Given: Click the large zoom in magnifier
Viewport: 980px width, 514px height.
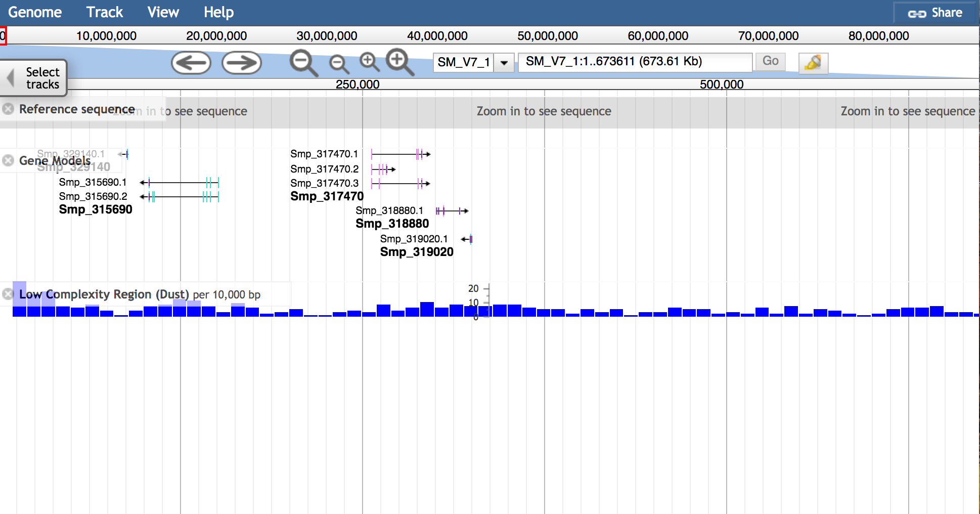Looking at the screenshot, I should pyautogui.click(x=399, y=62).
